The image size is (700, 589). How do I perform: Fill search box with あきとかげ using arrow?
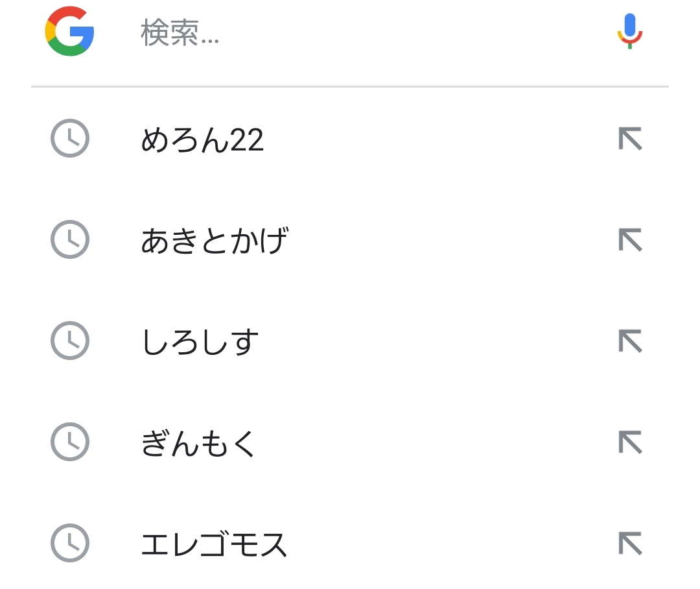(x=630, y=240)
